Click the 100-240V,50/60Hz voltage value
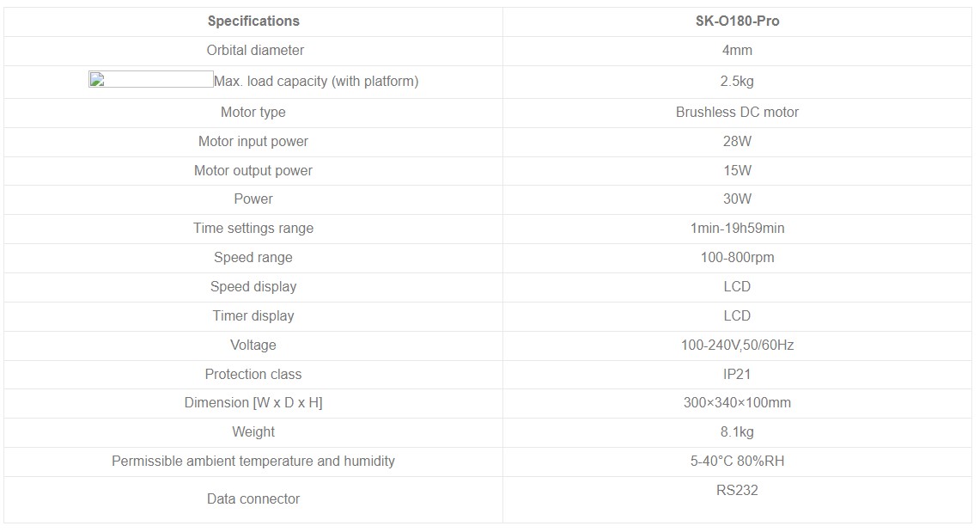Image resolution: width=980 pixels, height=532 pixels. [x=737, y=345]
